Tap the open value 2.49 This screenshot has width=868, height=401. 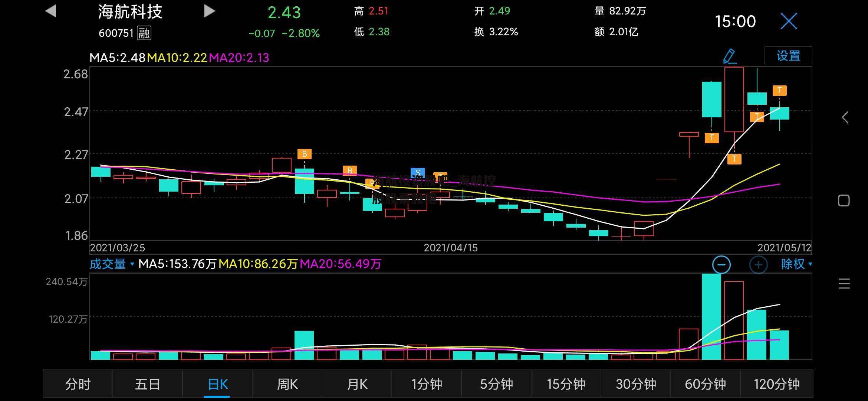click(x=500, y=11)
